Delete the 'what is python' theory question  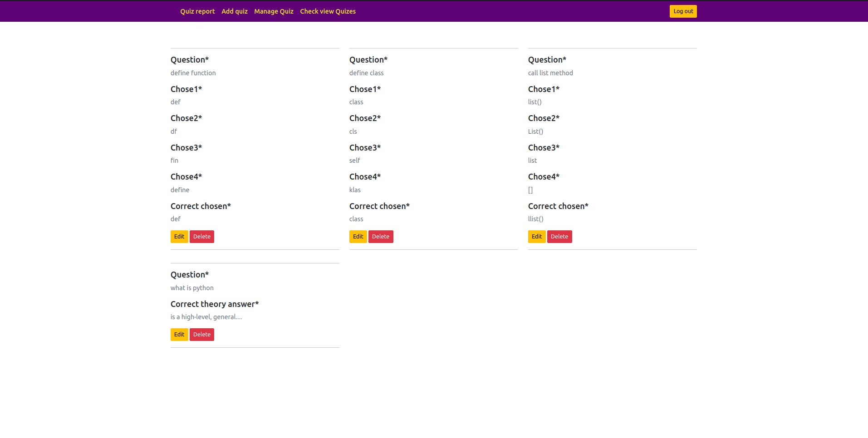[x=202, y=334]
